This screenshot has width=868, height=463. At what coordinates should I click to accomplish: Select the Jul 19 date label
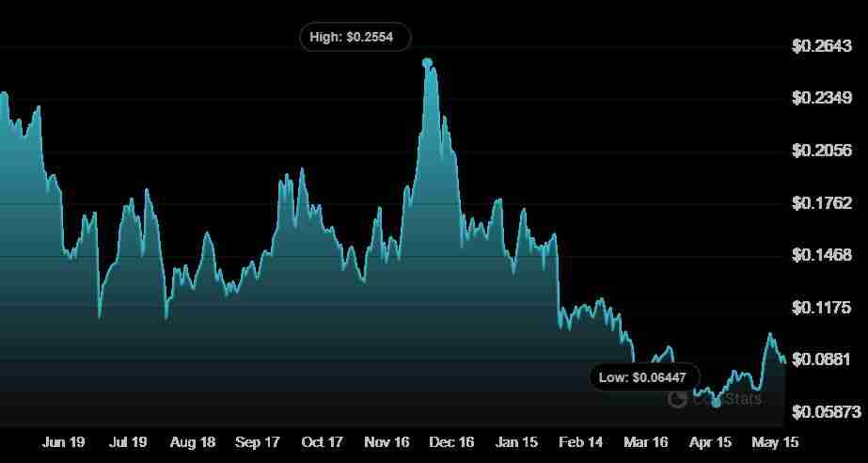[x=128, y=441]
